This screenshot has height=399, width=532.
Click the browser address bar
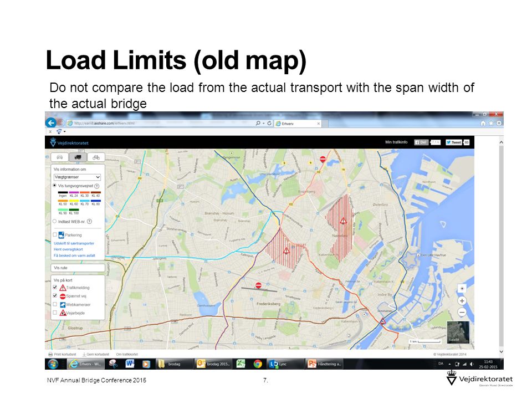tap(161, 123)
